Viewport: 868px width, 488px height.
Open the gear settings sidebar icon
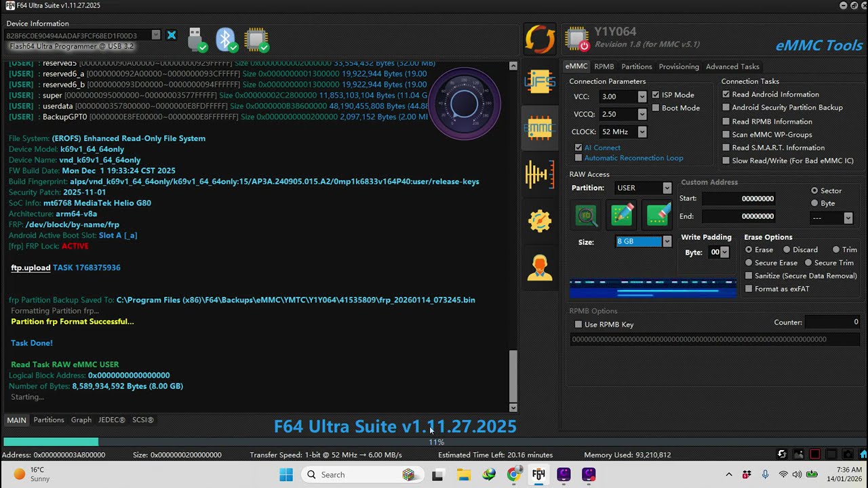tap(540, 221)
